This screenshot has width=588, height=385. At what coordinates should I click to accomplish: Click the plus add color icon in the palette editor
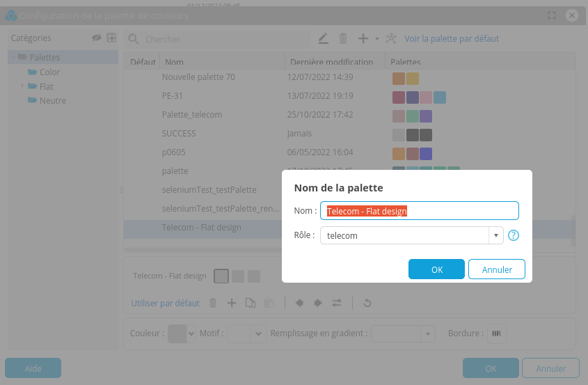(x=232, y=303)
